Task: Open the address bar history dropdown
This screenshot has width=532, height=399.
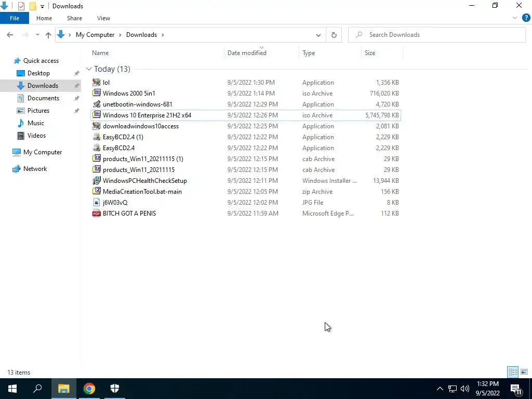Action: point(318,35)
